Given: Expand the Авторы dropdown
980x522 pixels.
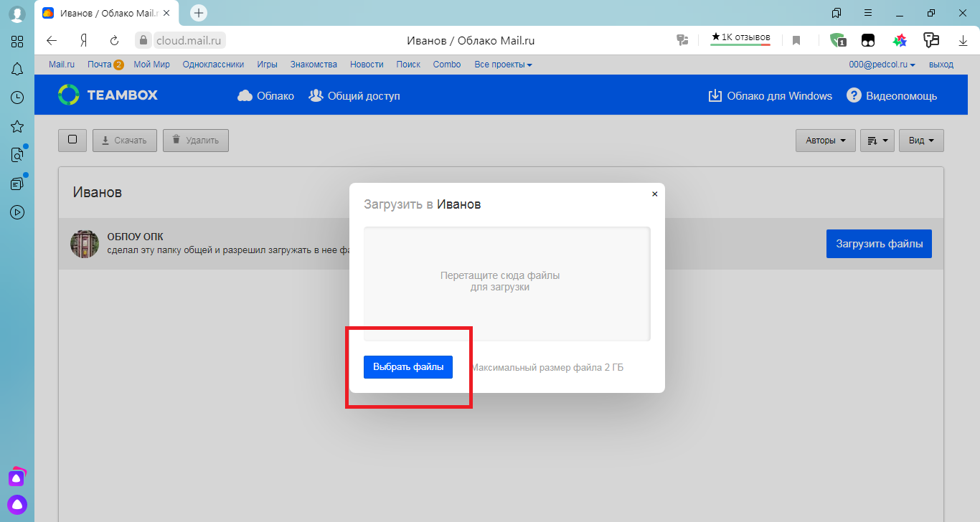Looking at the screenshot, I should (x=826, y=141).
